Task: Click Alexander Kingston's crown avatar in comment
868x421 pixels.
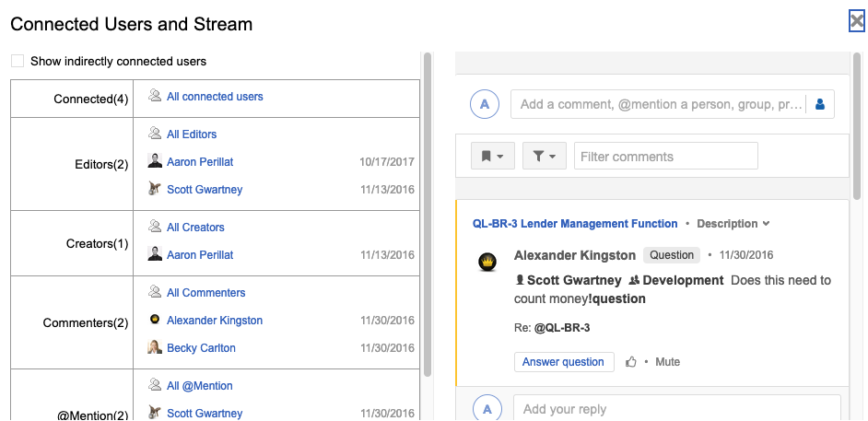Action: [x=488, y=263]
